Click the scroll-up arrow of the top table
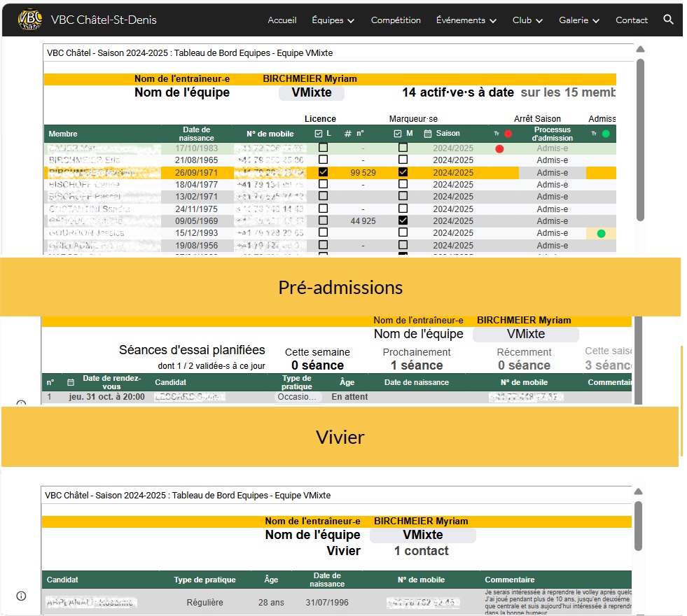The height and width of the screenshot is (616, 687). click(640, 50)
